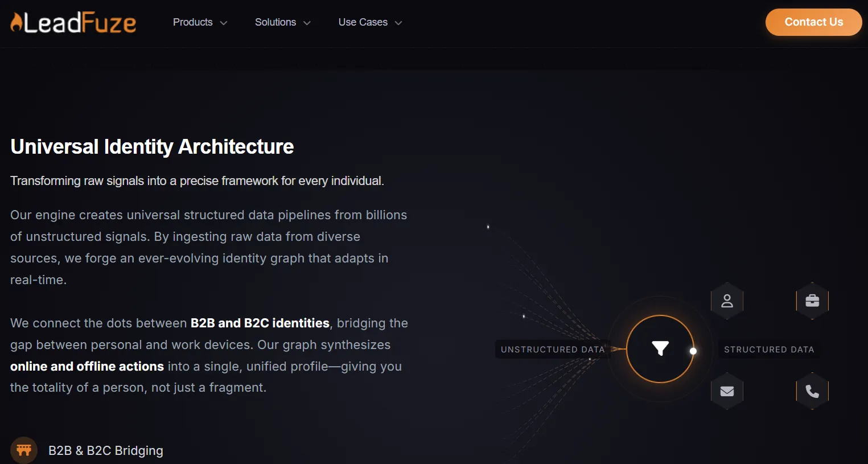Click the Universal Identity Architecture heading
This screenshot has height=464, width=868.
point(151,146)
